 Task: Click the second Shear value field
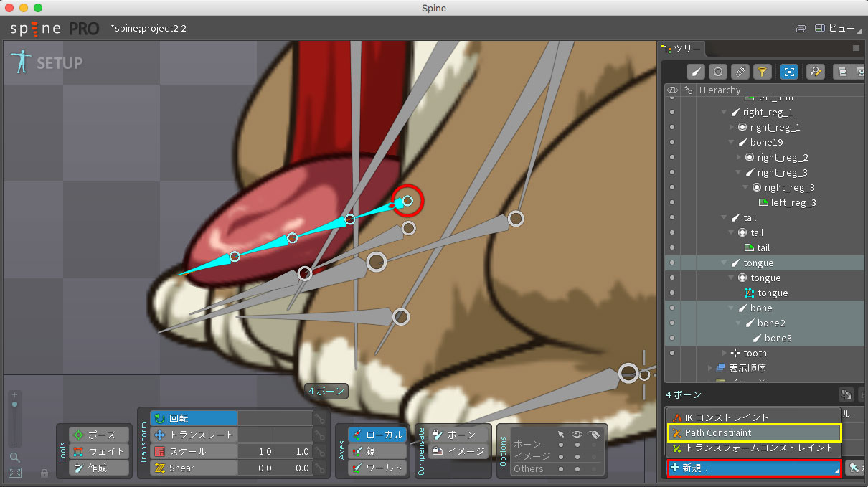[x=293, y=468]
